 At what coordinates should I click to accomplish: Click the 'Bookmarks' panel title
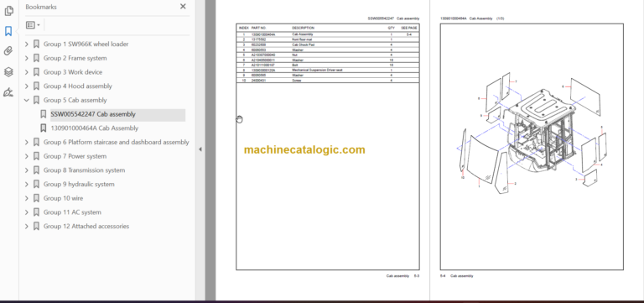point(41,7)
